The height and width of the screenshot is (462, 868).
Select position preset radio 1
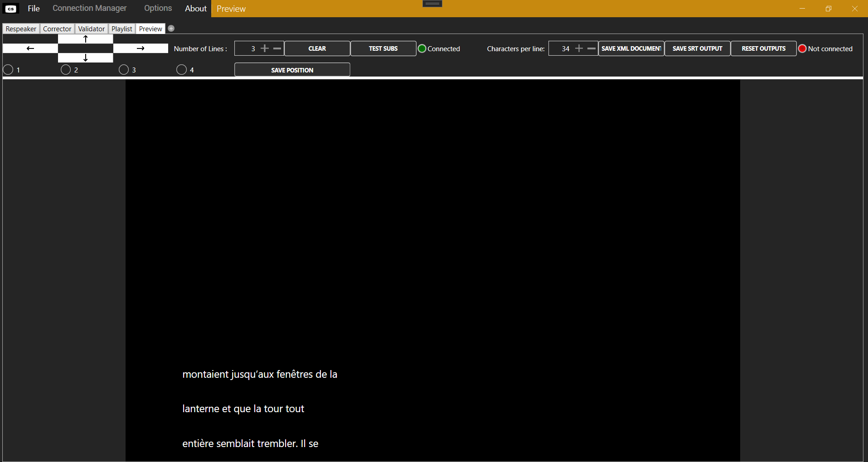coord(8,70)
